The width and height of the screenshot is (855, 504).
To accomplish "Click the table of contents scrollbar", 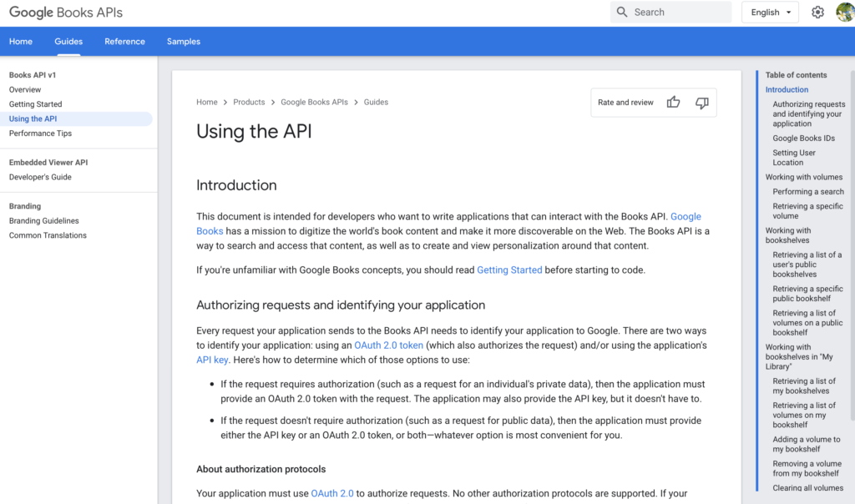I will pyautogui.click(x=852, y=245).
